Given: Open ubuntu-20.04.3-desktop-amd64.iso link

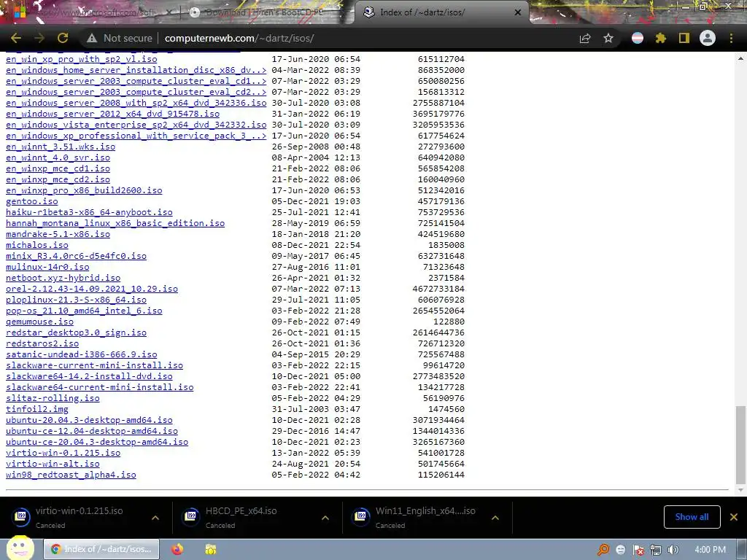Looking at the screenshot, I should [89, 421].
